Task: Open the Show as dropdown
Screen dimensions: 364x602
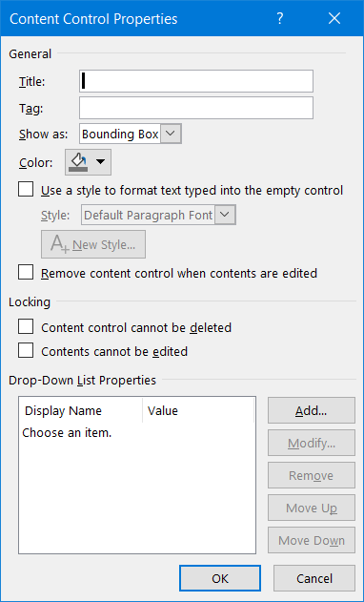Action: (x=131, y=134)
